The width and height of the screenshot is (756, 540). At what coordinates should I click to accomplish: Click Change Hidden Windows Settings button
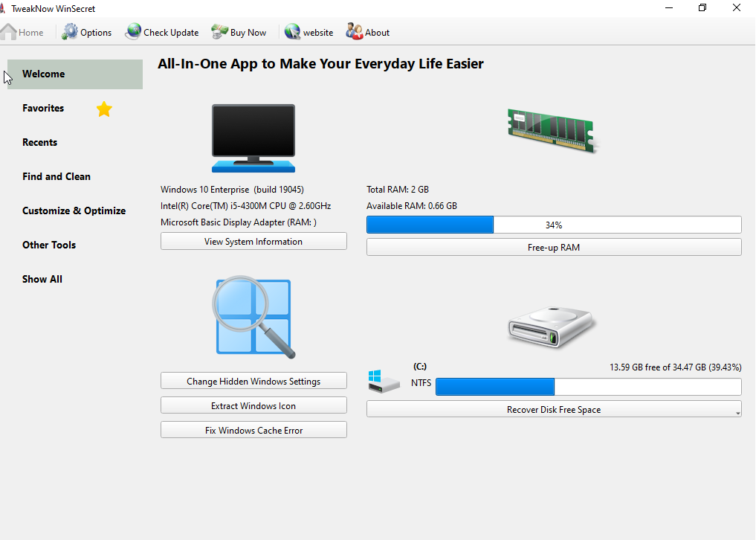253,381
